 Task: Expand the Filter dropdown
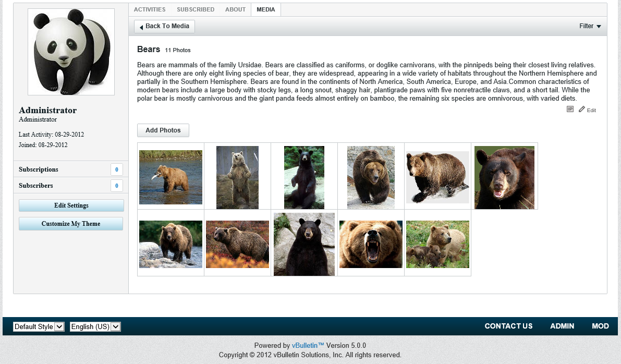[x=590, y=26]
